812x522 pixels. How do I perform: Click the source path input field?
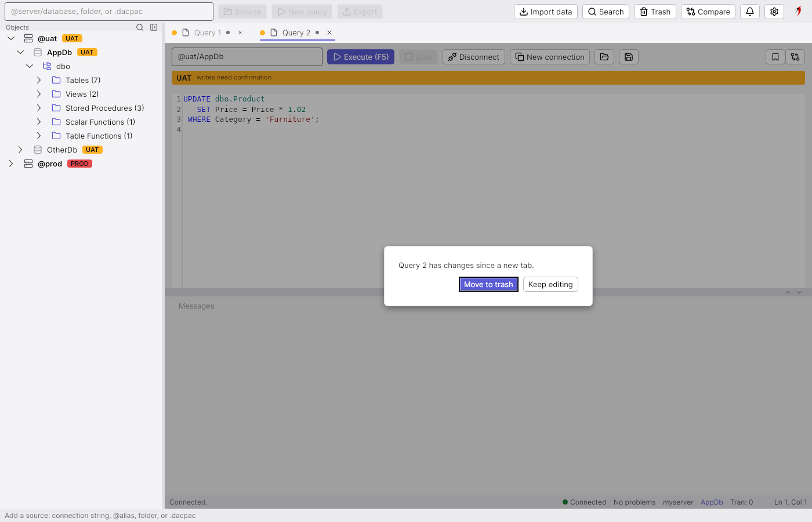[x=109, y=12]
